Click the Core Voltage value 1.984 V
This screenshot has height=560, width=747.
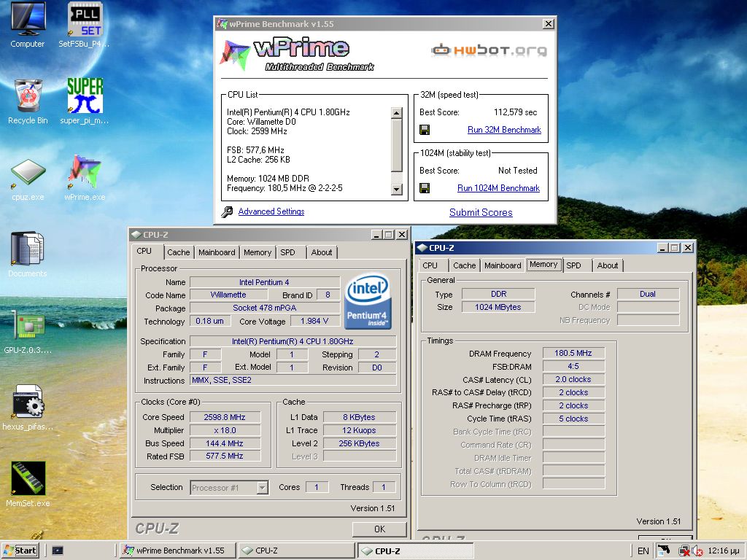click(x=314, y=321)
